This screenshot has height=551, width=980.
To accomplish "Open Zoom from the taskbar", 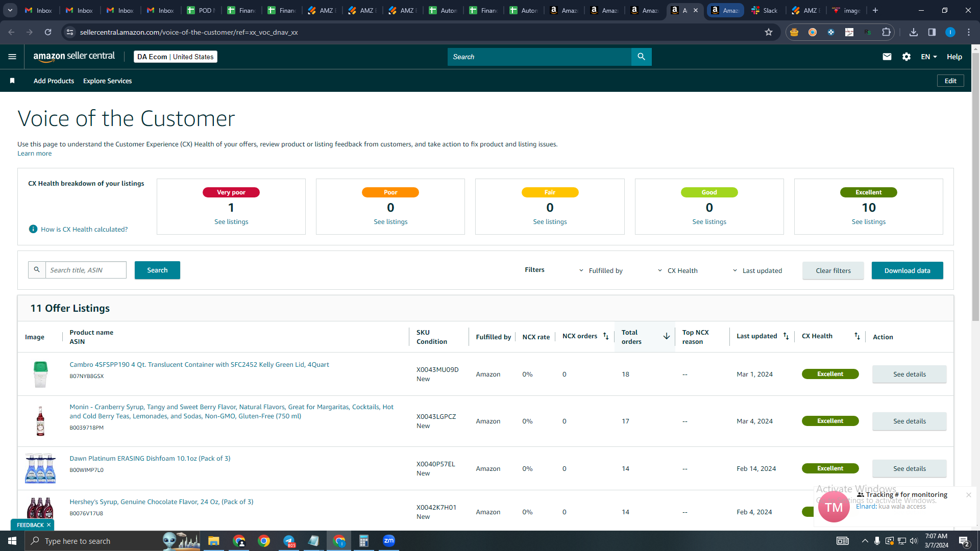I will (x=389, y=541).
